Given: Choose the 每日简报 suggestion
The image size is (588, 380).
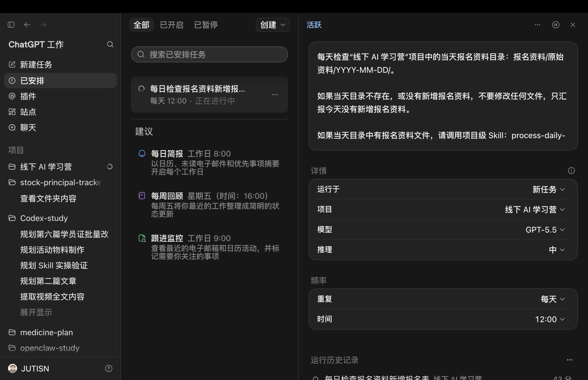Looking at the screenshot, I should pyautogui.click(x=209, y=162).
